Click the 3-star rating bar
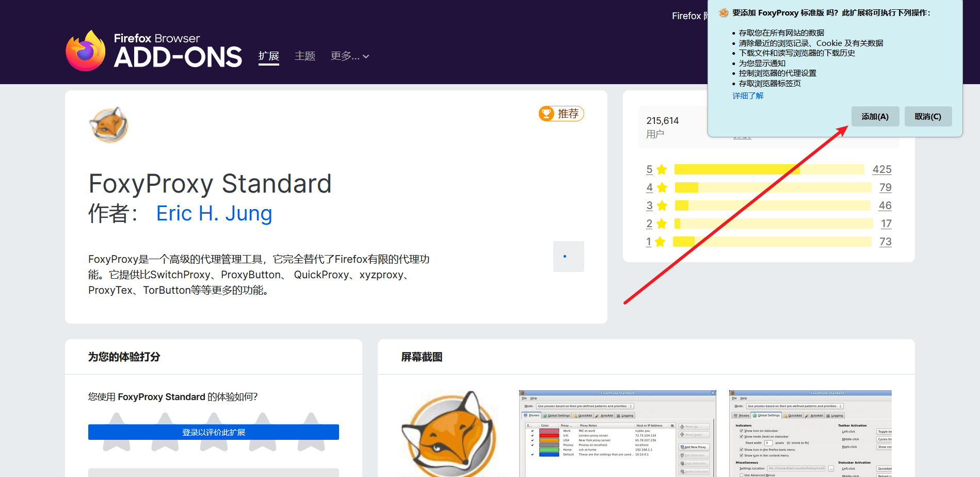 pyautogui.click(x=773, y=205)
